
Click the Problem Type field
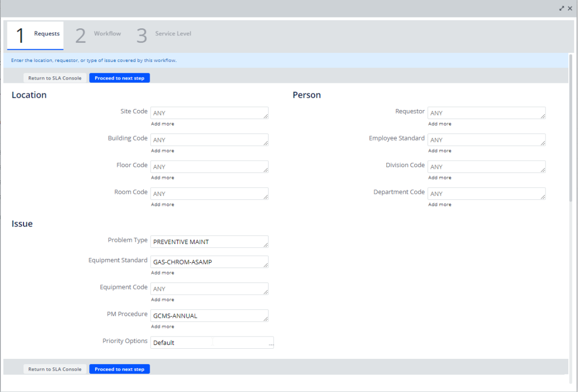point(209,242)
